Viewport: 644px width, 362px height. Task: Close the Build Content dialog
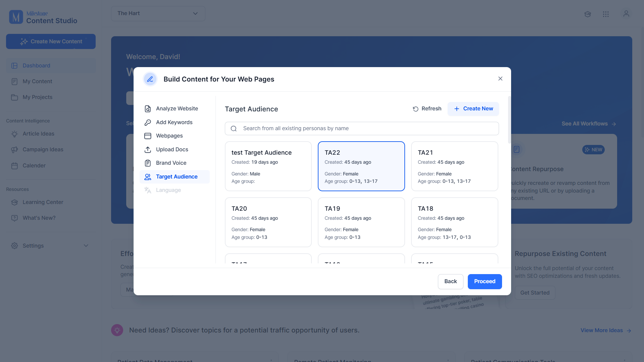click(500, 79)
